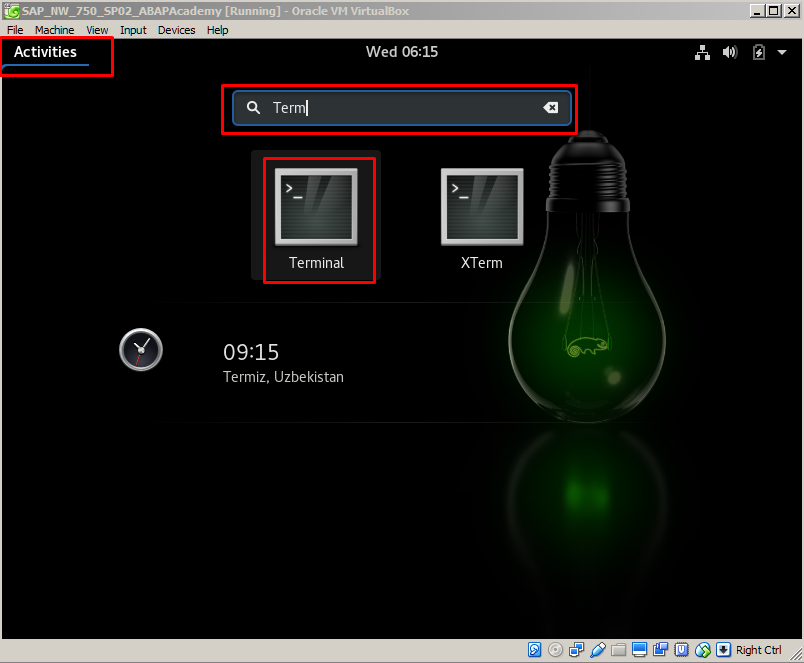
Task: Close the VirtualBox window
Action: pyautogui.click(x=791, y=11)
